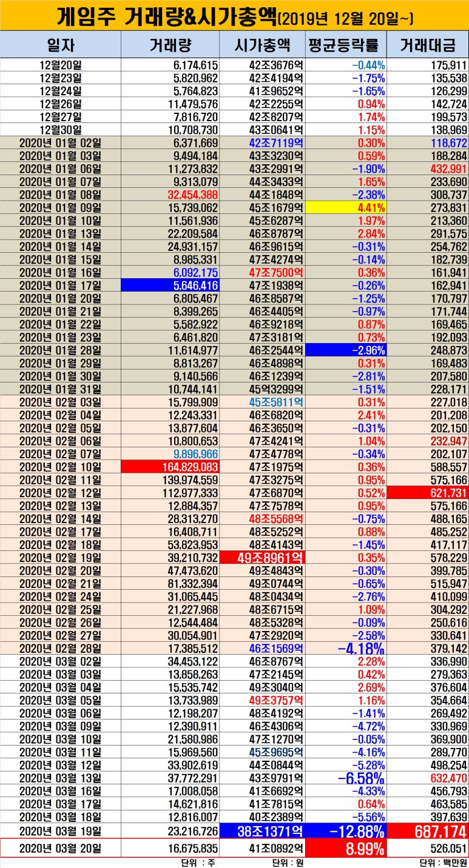469x868 pixels.
Task: Select the date cell 12월30일
Action: tap(61, 130)
